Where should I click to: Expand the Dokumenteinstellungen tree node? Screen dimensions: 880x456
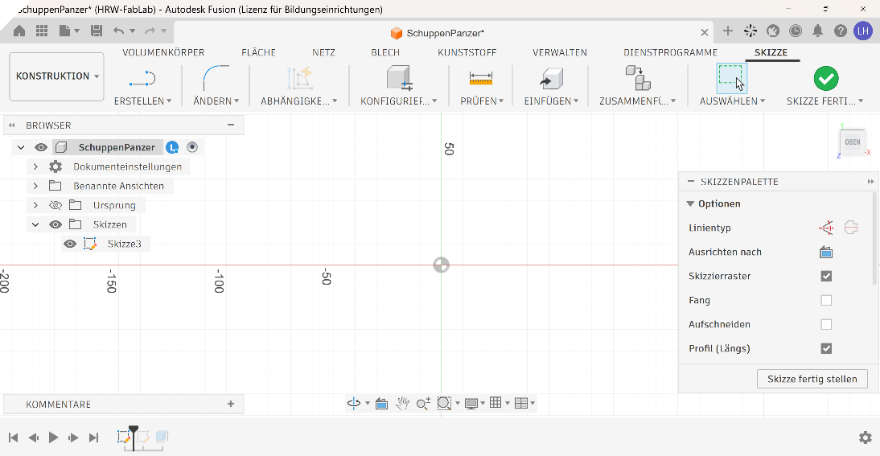pos(35,167)
